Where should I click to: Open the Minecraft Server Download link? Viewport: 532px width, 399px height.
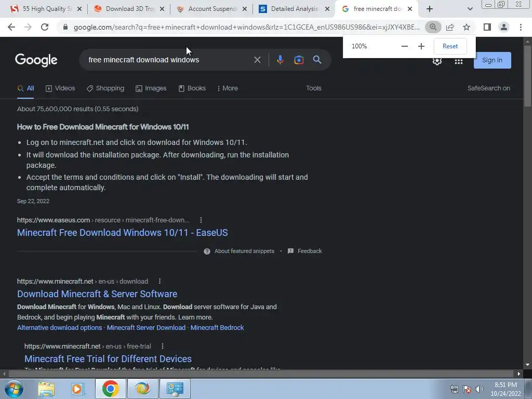click(x=146, y=328)
